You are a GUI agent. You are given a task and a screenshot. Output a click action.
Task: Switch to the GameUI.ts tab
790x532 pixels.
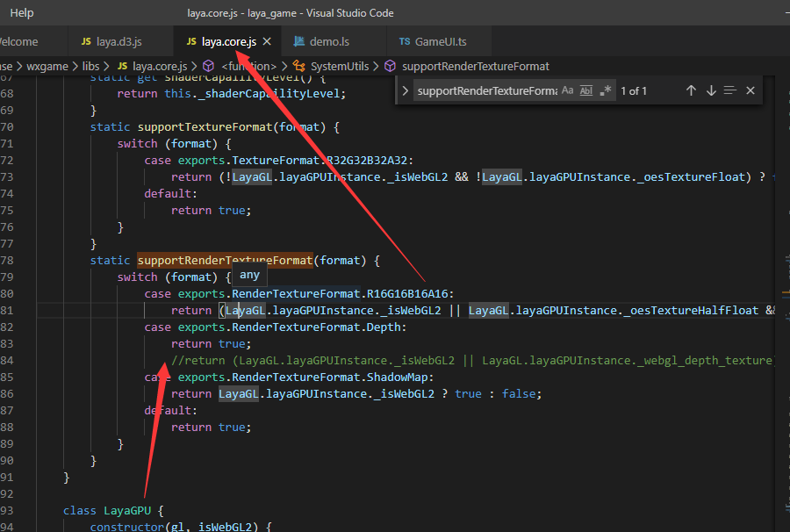(x=441, y=41)
